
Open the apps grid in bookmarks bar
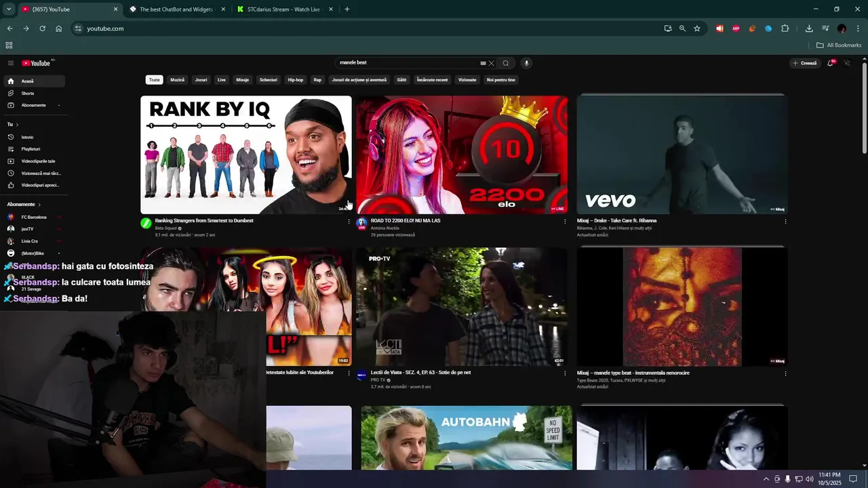pyautogui.click(x=9, y=45)
